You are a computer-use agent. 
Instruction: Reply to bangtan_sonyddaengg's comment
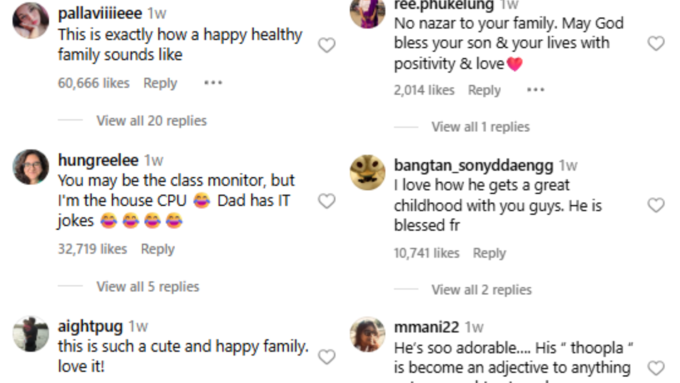point(489,253)
